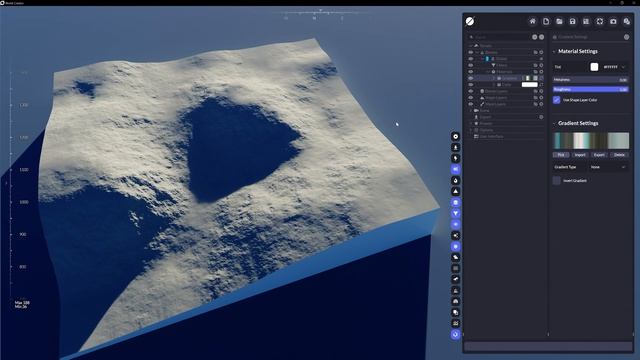
Task: Select the highlighted cylinder icon in vertical toolbar
Action: point(456,202)
